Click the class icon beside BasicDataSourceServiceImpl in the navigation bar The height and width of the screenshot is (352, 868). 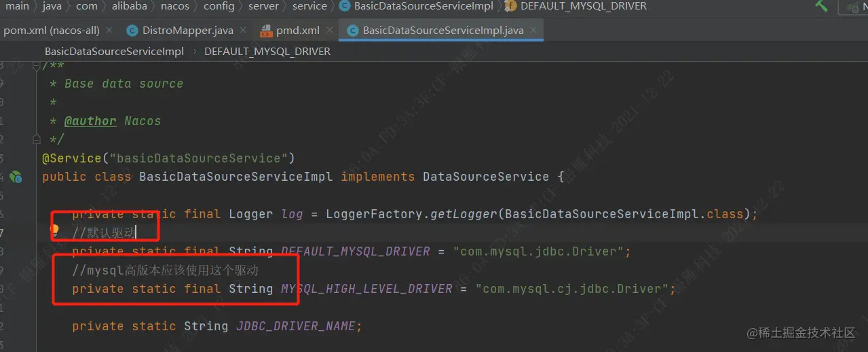click(x=344, y=6)
